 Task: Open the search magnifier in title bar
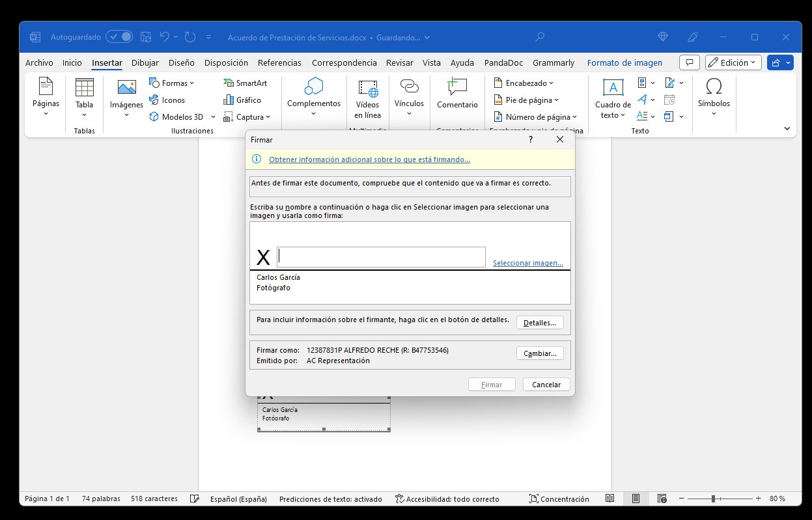540,37
